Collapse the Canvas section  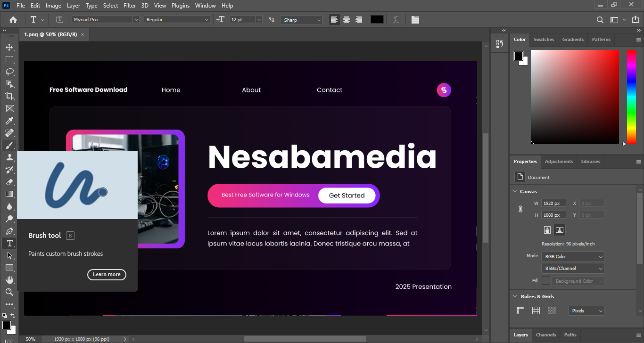coord(515,191)
